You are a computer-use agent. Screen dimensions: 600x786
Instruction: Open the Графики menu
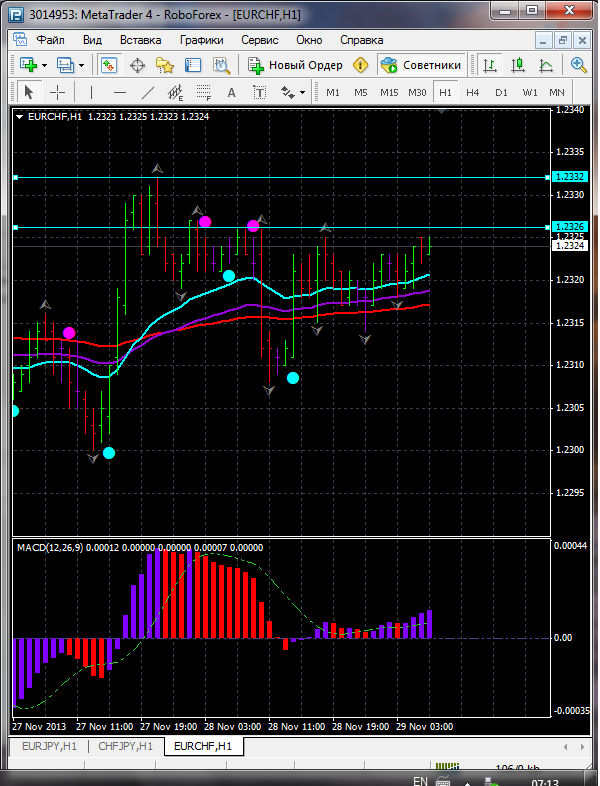[x=202, y=40]
